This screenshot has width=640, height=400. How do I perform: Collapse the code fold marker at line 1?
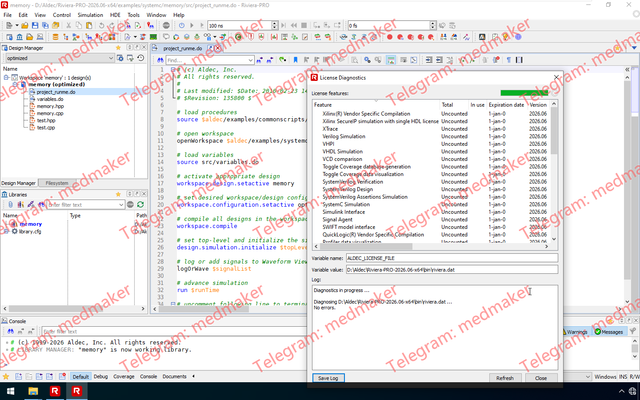click(x=173, y=69)
